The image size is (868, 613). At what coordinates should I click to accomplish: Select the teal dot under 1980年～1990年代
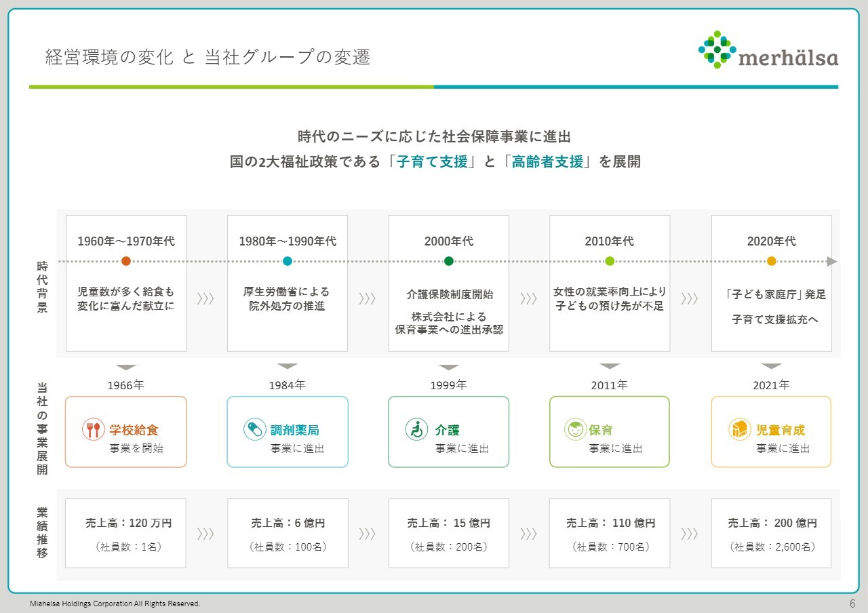coord(288,261)
